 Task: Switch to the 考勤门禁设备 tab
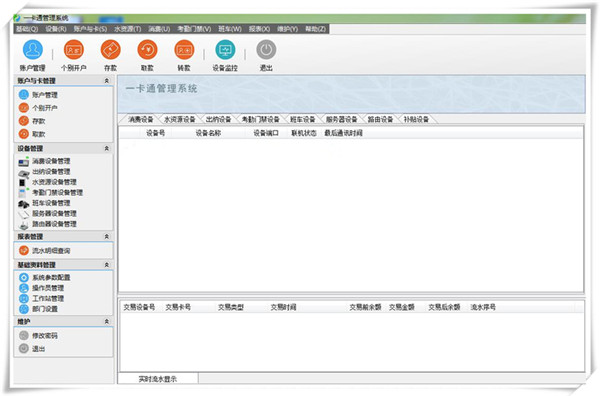[x=260, y=119]
